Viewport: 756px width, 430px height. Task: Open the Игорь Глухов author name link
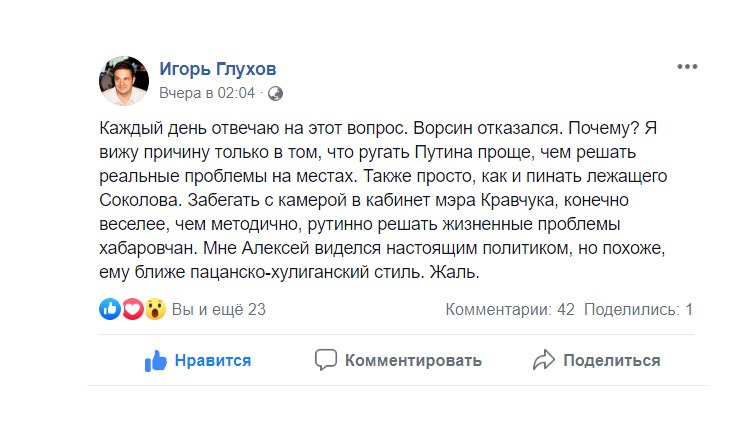[x=218, y=68]
